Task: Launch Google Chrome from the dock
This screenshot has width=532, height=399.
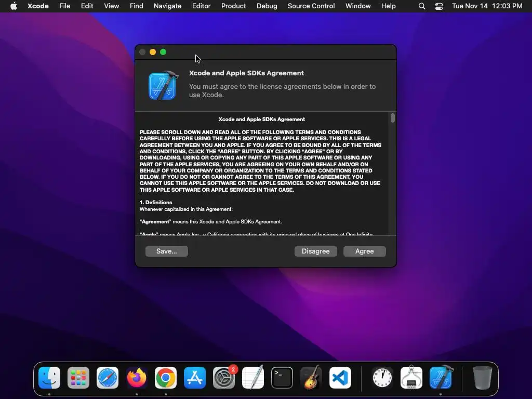Action: click(166, 378)
